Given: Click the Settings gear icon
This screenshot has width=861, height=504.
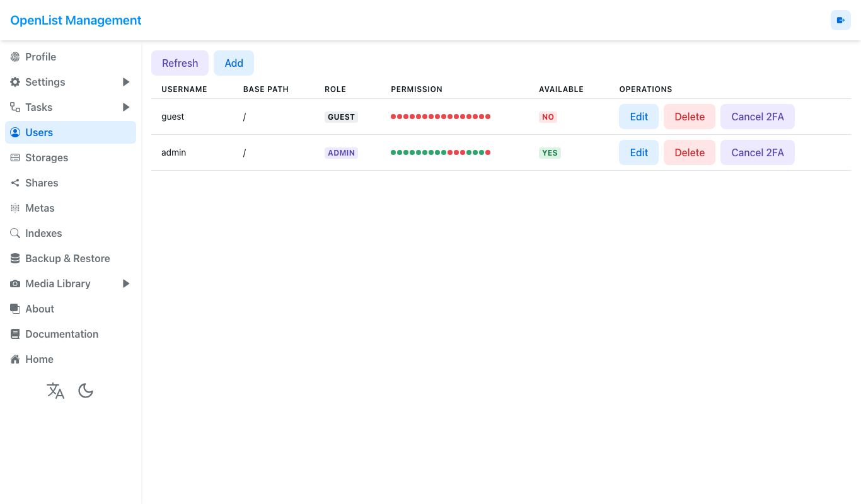Looking at the screenshot, I should (x=15, y=82).
